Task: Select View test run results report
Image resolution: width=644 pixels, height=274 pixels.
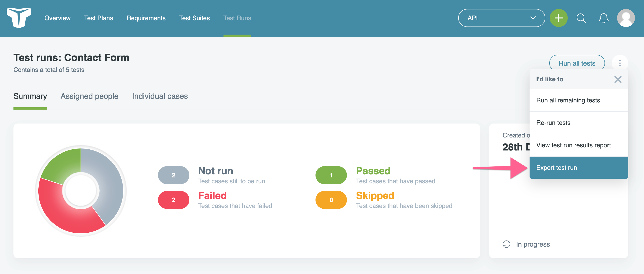Action: (579, 145)
